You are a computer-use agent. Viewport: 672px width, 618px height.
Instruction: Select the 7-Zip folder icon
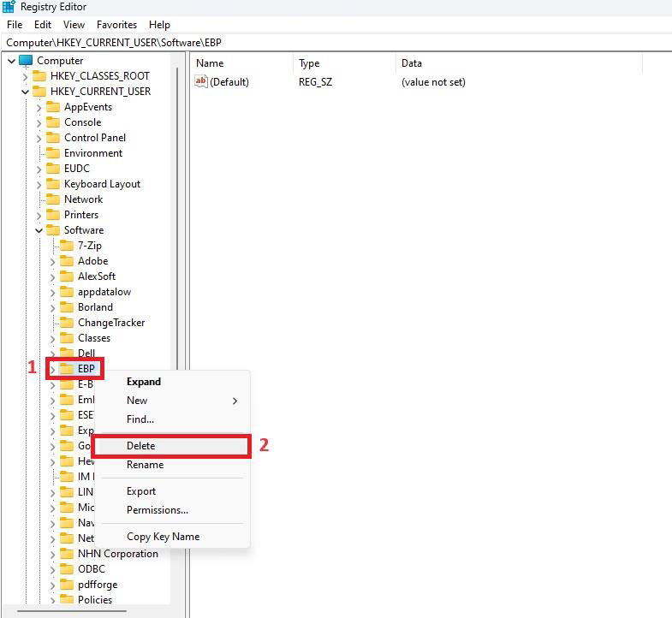pyautogui.click(x=67, y=246)
